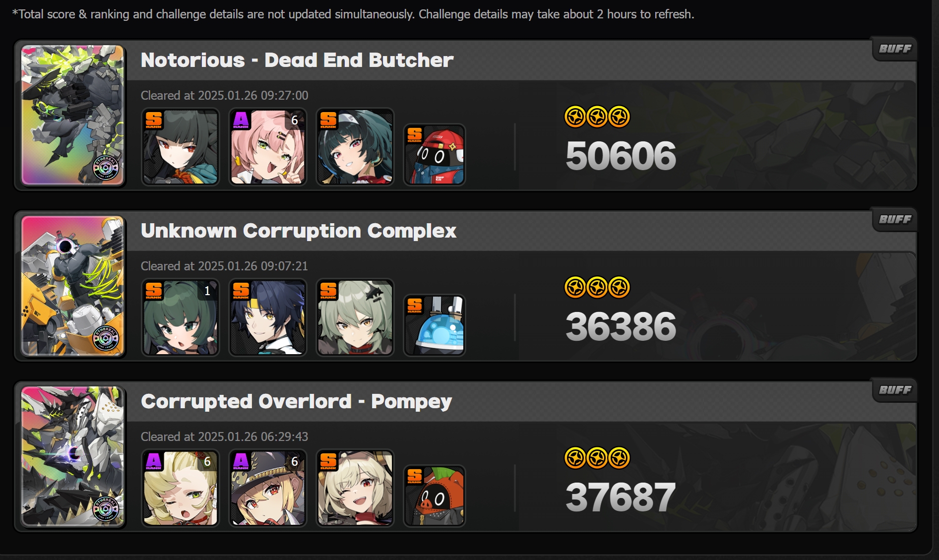Click the orange boar-mask Bangboo icon
The image size is (939, 560).
pyautogui.click(x=435, y=496)
